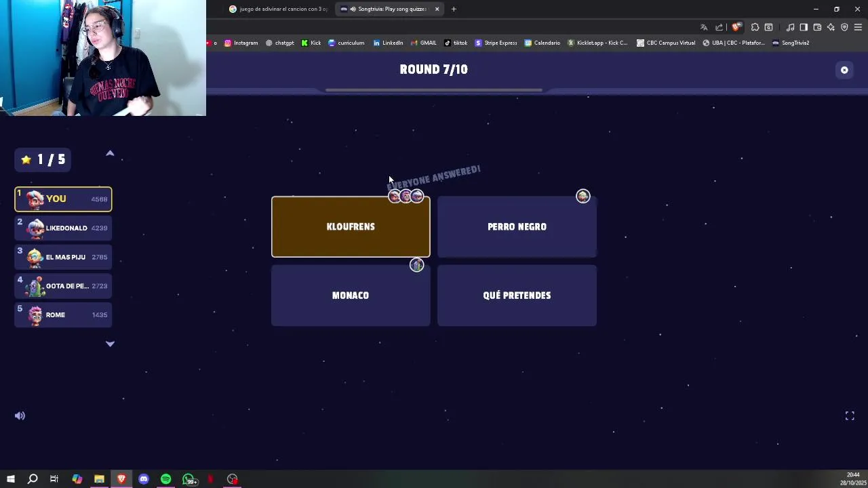Open Brave VPN shield icon
Image resolution: width=868 pixels, height=488 pixels.
coord(844,27)
